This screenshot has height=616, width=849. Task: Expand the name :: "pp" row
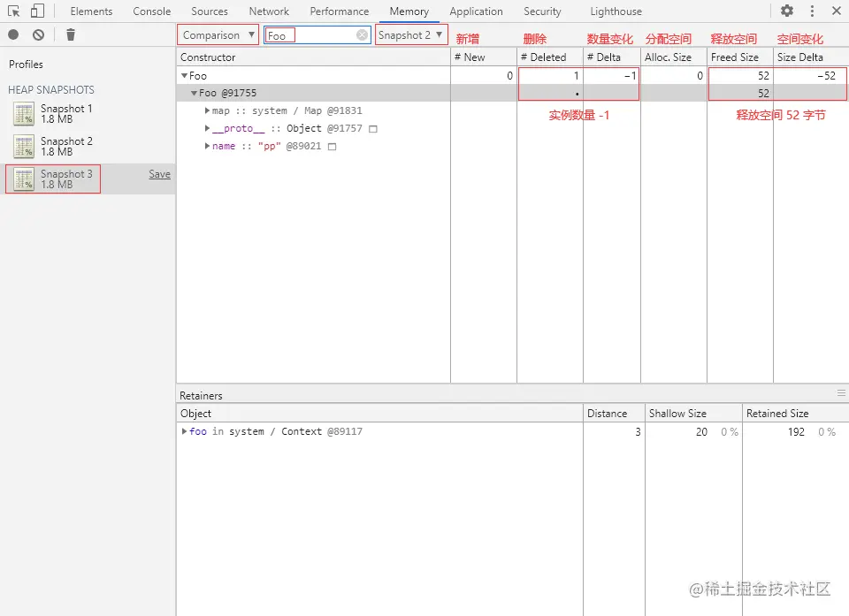coord(207,146)
